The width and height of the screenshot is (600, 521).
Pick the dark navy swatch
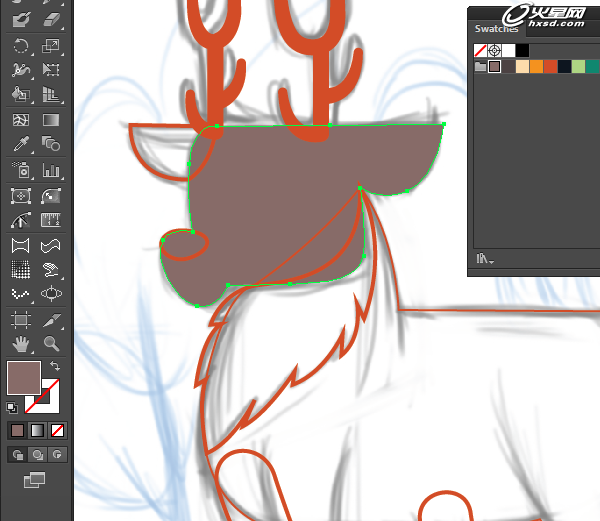[564, 67]
